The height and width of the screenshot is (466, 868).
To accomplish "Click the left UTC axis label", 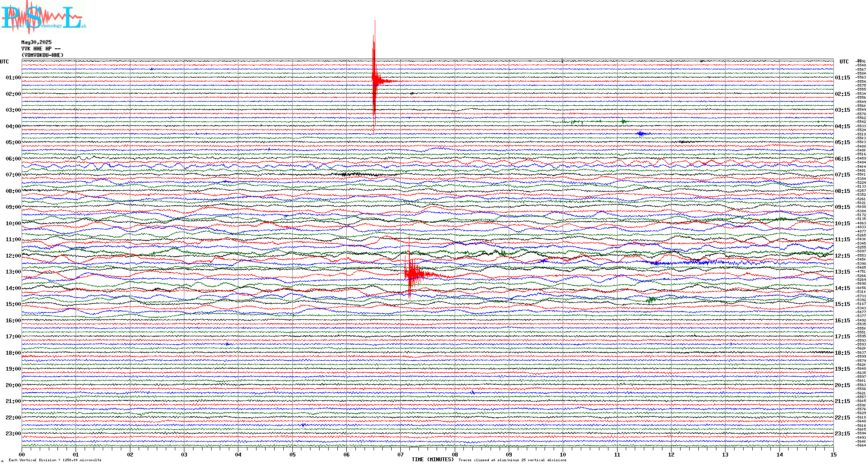I will (4, 62).
